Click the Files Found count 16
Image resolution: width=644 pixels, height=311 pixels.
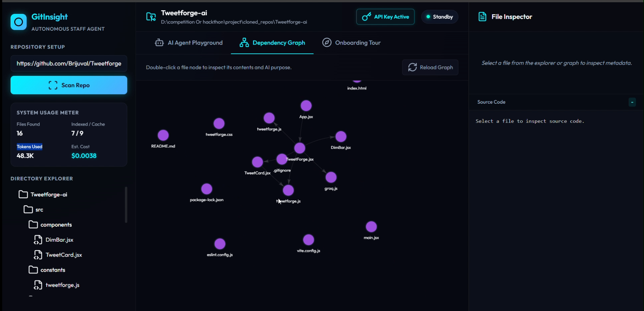20,133
